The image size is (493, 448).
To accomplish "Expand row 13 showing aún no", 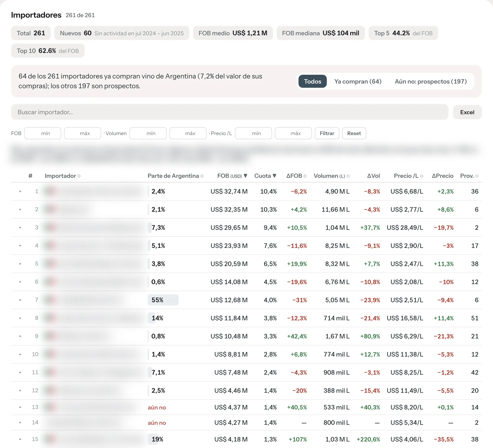I will [x=20, y=407].
